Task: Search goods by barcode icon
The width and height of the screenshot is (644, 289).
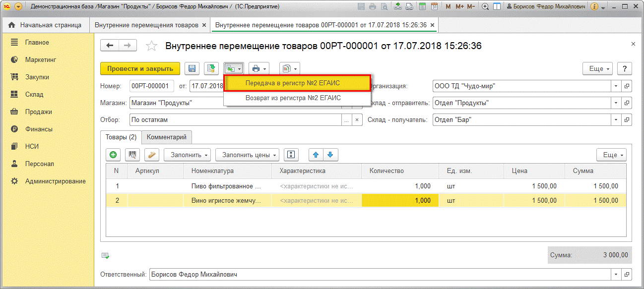Action: pos(132,155)
